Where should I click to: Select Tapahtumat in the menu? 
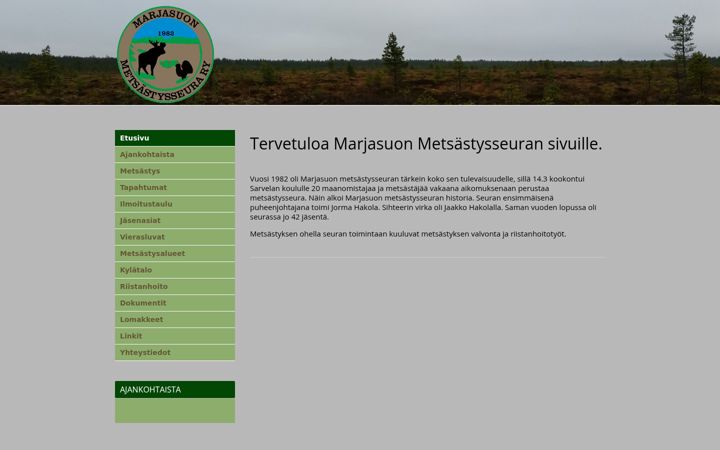click(x=175, y=187)
